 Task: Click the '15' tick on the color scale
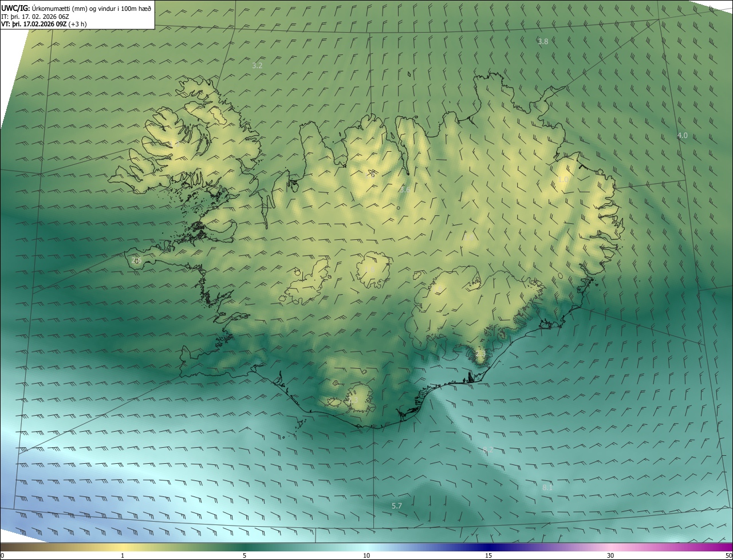[x=488, y=556]
